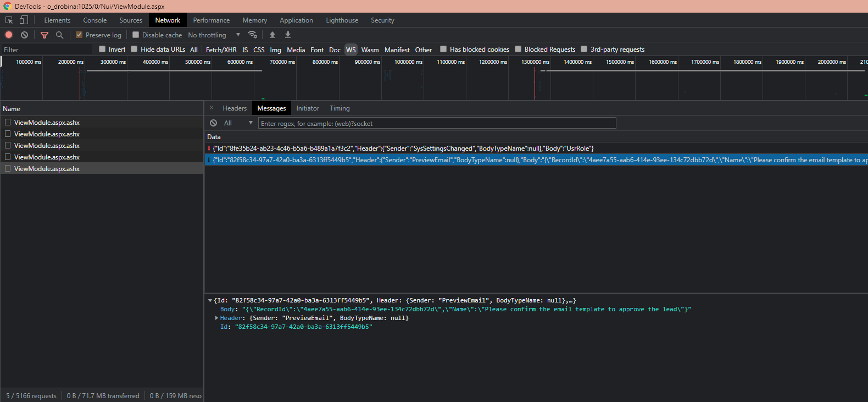The width and height of the screenshot is (868, 402).
Task: Filter requests by Other type
Action: [x=423, y=49]
